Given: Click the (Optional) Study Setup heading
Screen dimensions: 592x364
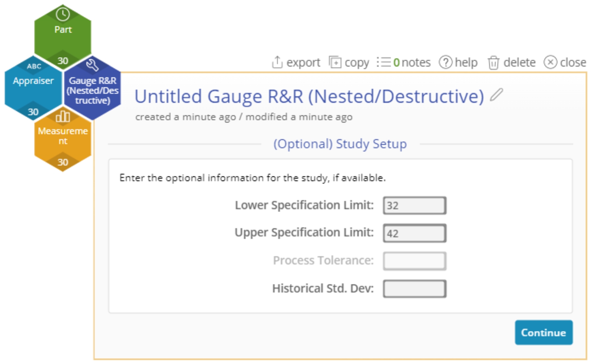Looking at the screenshot, I should click(340, 144).
